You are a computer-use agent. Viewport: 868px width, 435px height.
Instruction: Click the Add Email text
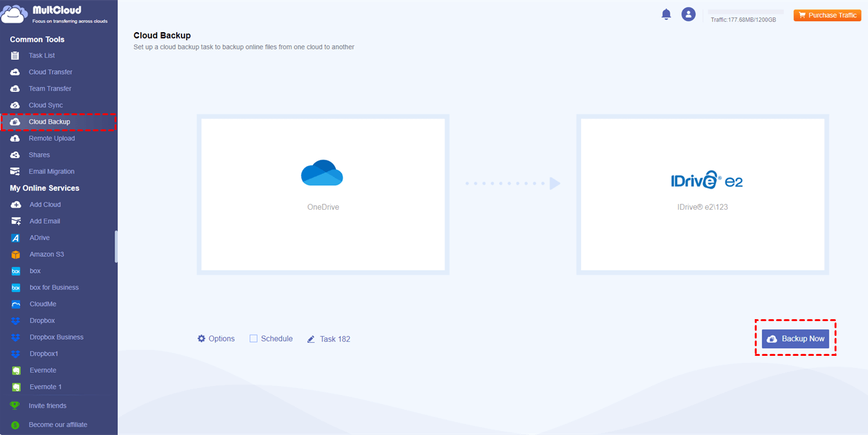click(45, 221)
